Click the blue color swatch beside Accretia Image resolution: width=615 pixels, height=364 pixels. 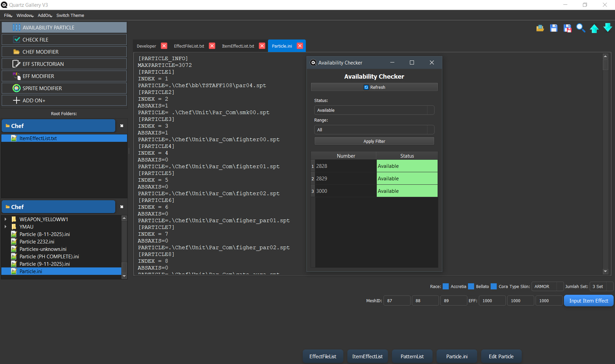click(445, 286)
